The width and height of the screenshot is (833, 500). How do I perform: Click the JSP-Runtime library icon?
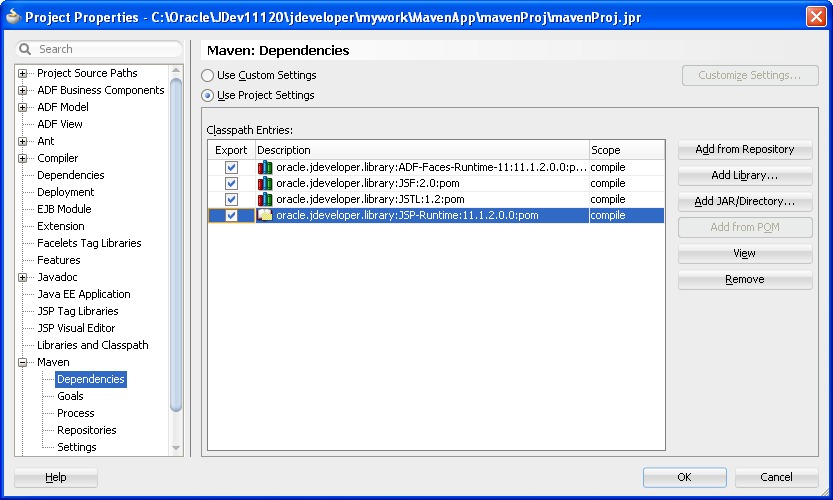[265, 215]
